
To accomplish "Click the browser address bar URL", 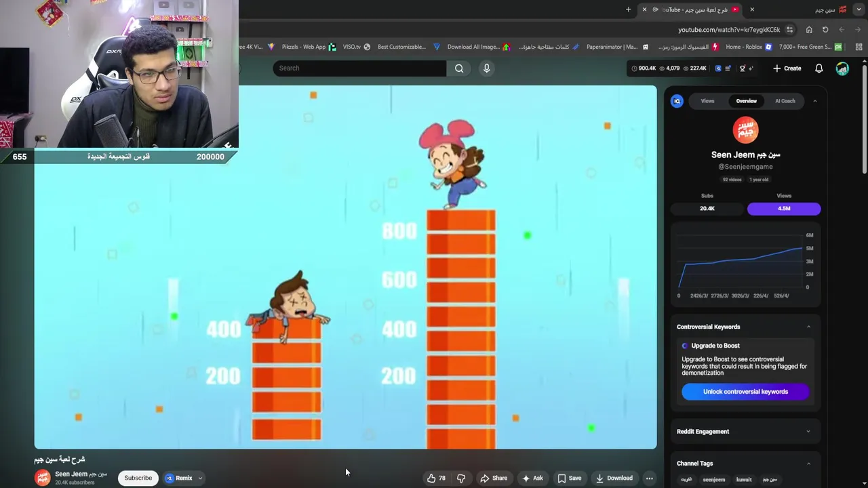I will [729, 30].
